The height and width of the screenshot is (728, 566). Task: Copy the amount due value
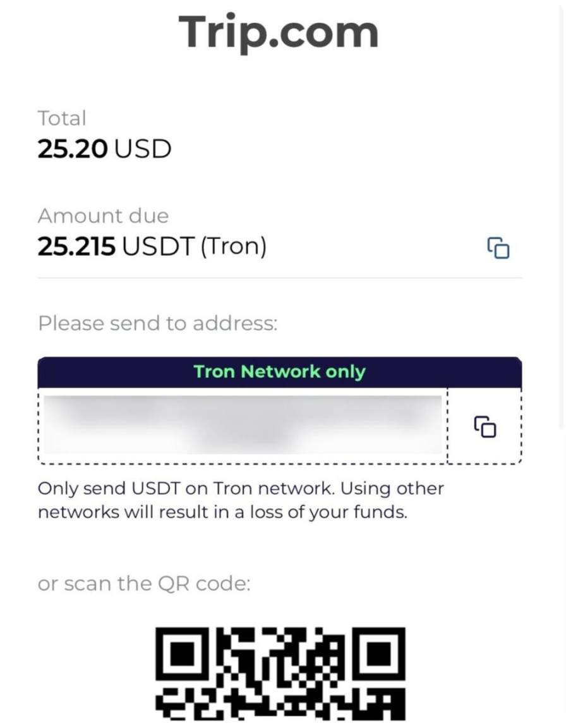point(498,248)
